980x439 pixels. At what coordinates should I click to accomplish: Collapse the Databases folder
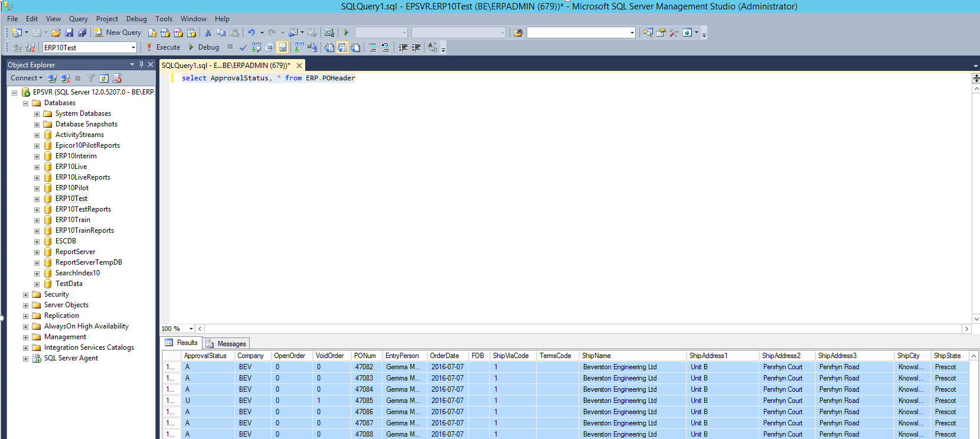pyautogui.click(x=25, y=103)
